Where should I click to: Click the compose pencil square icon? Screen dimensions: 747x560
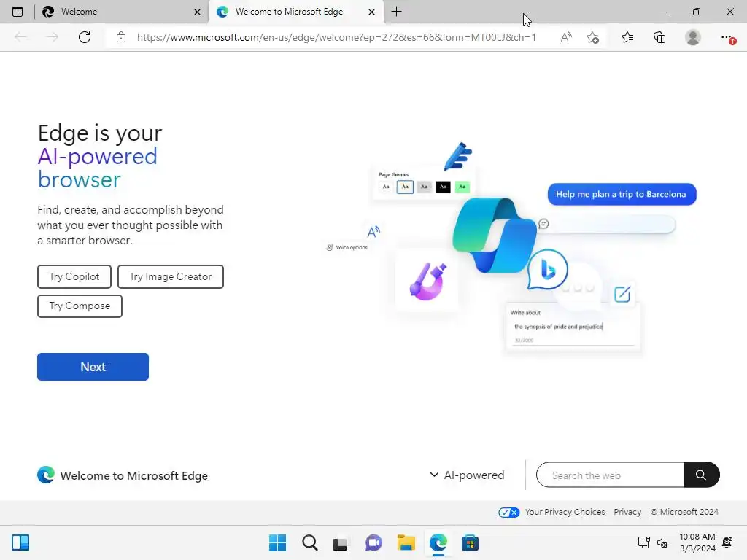(x=622, y=295)
